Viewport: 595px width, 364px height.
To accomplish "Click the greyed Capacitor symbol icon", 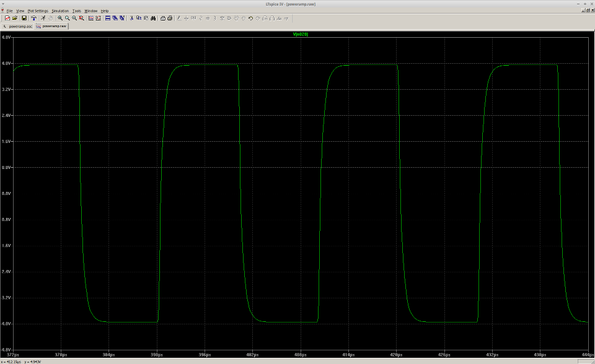I will (208, 18).
